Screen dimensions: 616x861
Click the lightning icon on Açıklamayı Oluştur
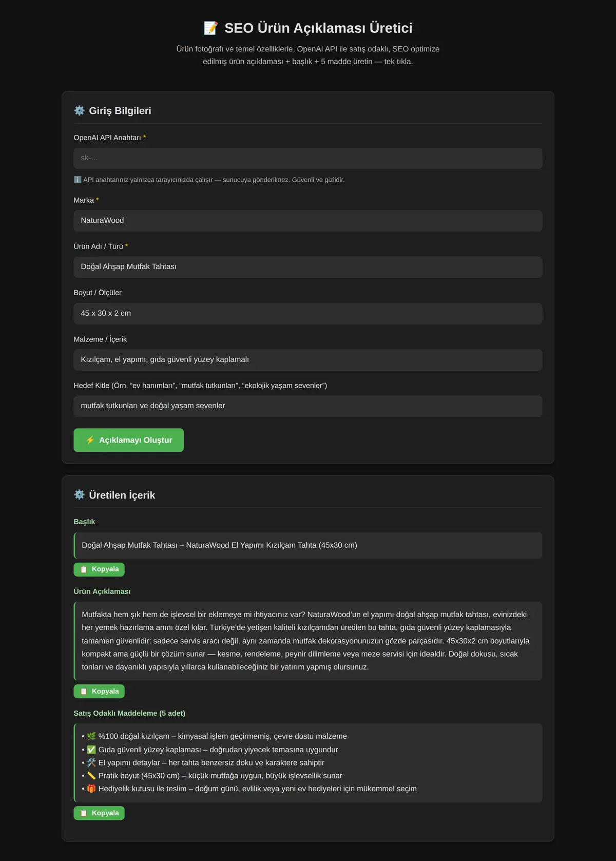[x=90, y=440]
